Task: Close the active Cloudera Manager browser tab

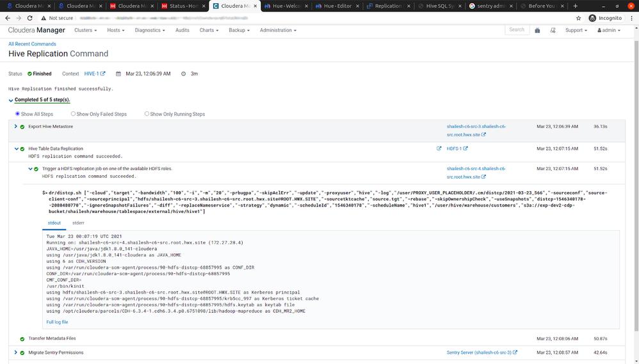Action: click(x=255, y=6)
